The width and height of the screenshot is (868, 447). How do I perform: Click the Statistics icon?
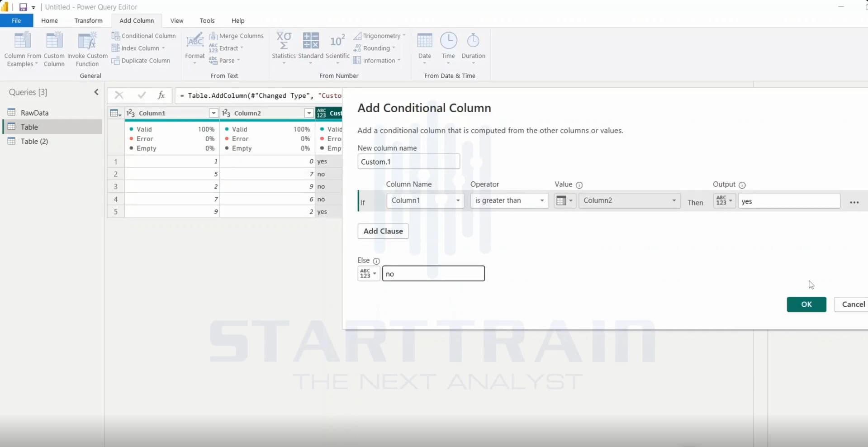[284, 41]
